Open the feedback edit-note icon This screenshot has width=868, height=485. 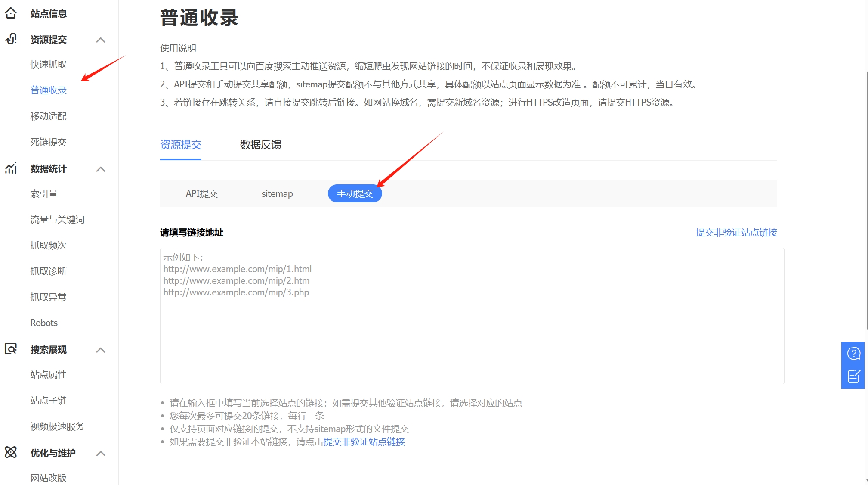[853, 376]
